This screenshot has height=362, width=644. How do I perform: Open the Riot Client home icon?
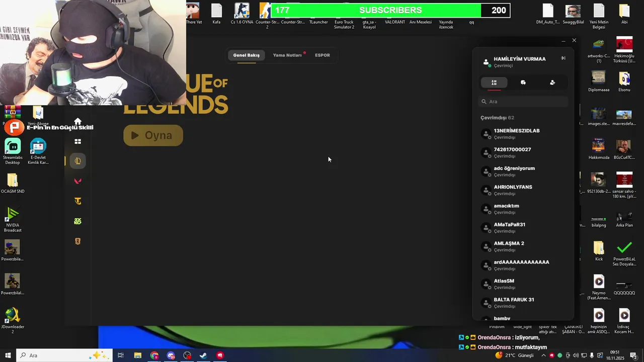pos(77,121)
